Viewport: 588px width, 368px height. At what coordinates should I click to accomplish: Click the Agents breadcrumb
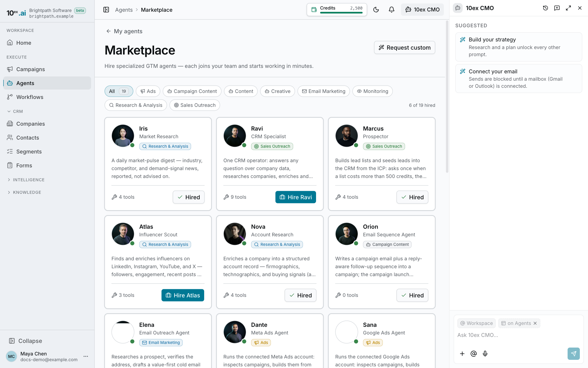tap(124, 10)
